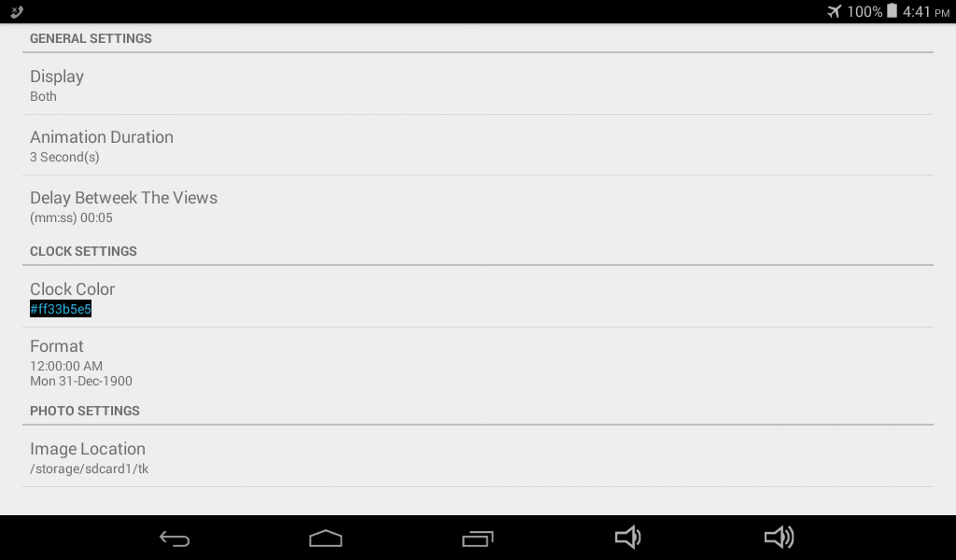
Task: Tap the volume down speaker icon
Action: click(628, 538)
